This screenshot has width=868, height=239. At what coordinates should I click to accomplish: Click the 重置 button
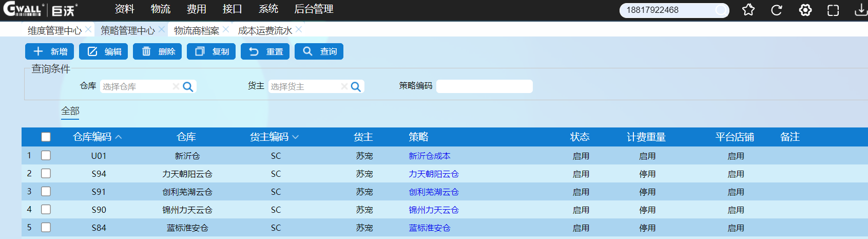point(265,51)
